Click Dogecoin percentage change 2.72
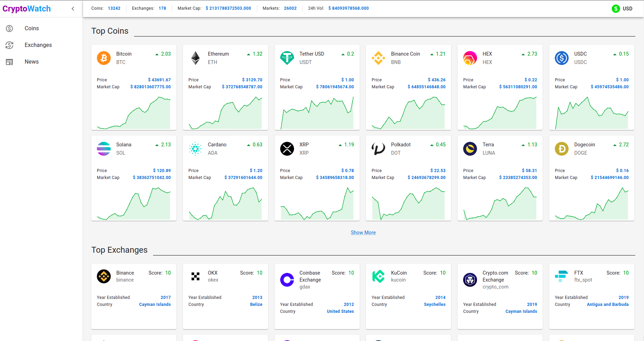 pyautogui.click(x=624, y=145)
